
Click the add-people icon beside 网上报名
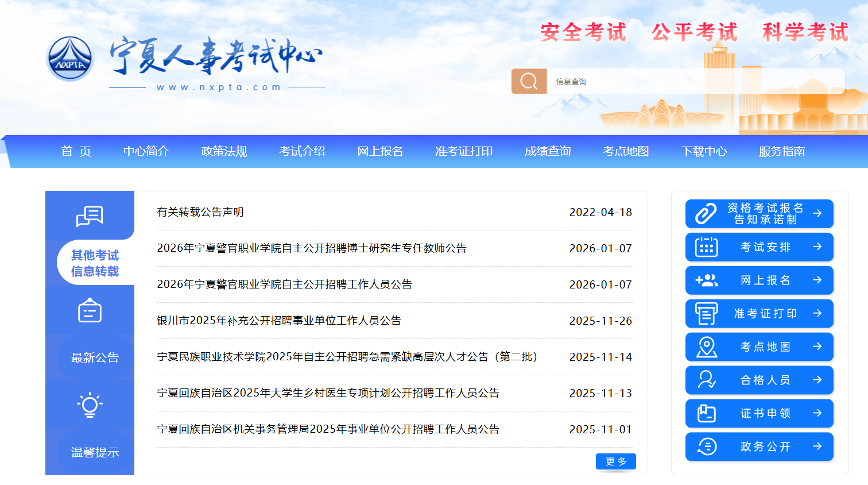coord(706,280)
